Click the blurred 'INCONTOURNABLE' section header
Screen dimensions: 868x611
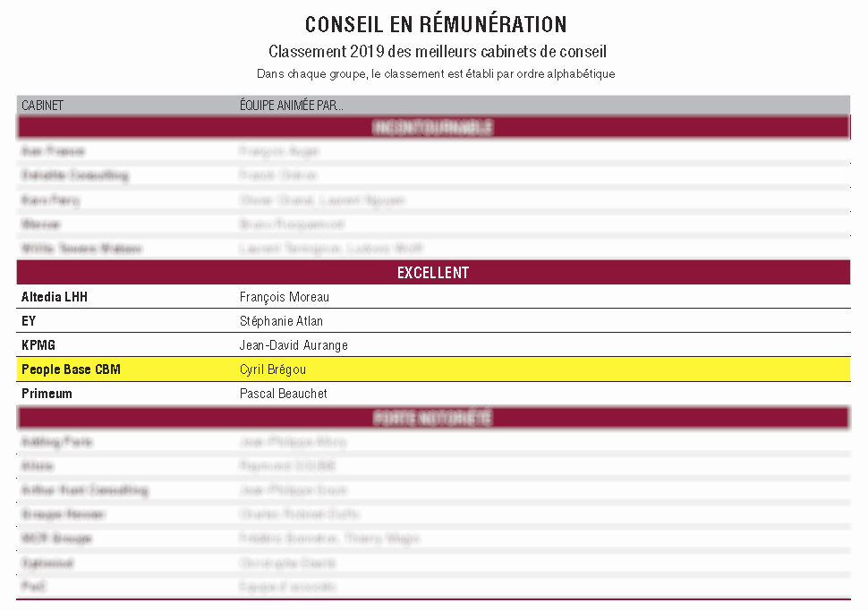433,127
